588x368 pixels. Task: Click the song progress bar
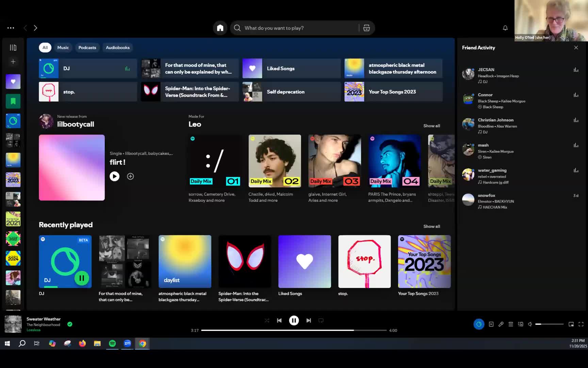click(x=294, y=330)
